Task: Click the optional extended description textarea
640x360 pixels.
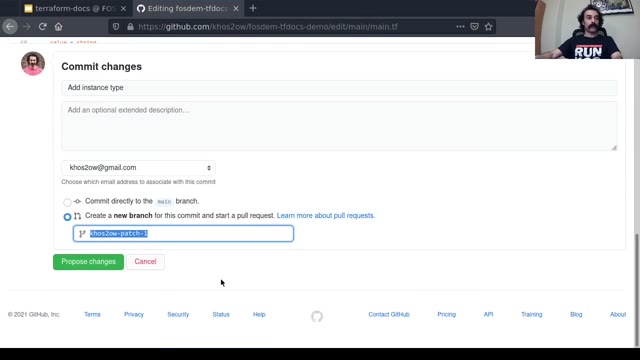Action: [x=339, y=126]
